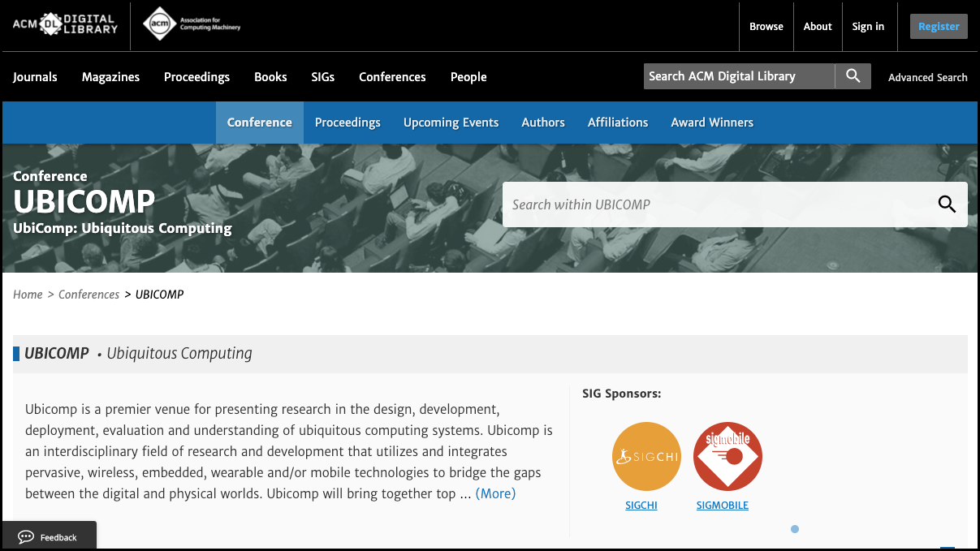This screenshot has width=980, height=551.
Task: Open SIGs in the main navigation
Action: pyautogui.click(x=323, y=77)
